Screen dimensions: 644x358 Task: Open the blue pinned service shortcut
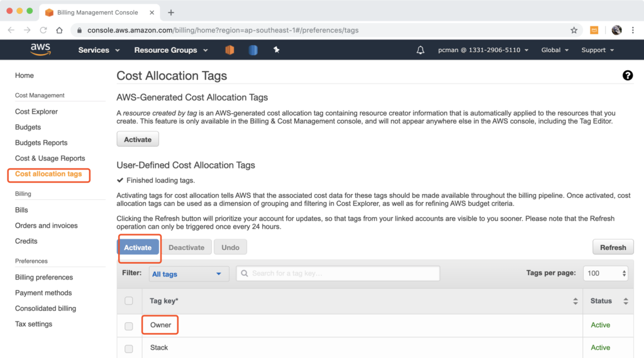[253, 50]
